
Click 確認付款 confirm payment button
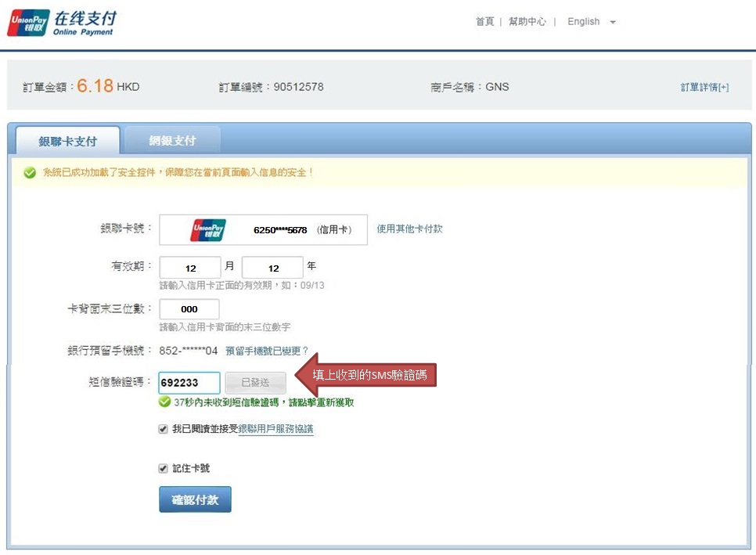point(196,499)
